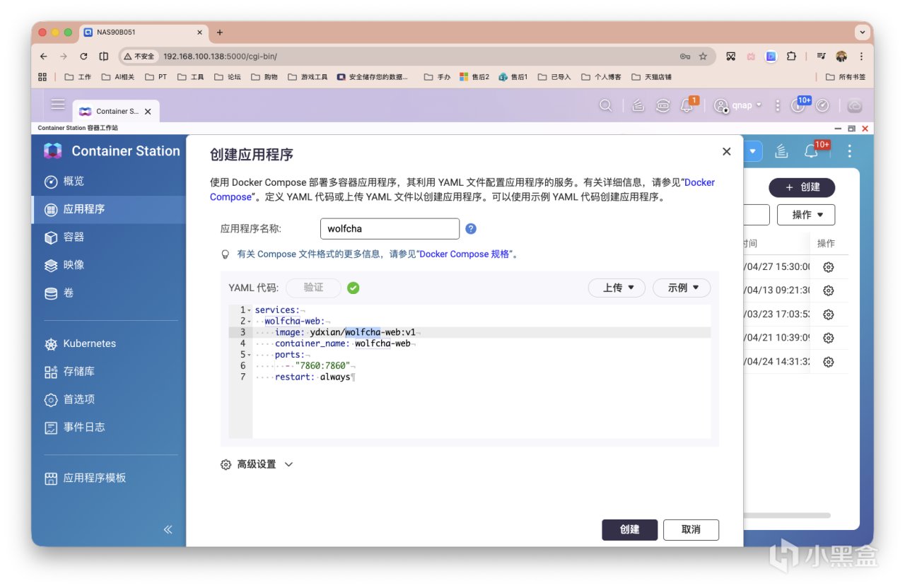Open Container Station notification bell with 10+ badge
The image size is (905, 588).
click(x=812, y=150)
